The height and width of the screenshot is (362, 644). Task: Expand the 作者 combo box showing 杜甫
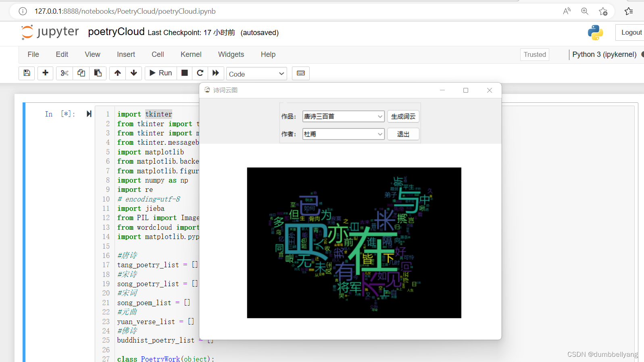pos(343,134)
